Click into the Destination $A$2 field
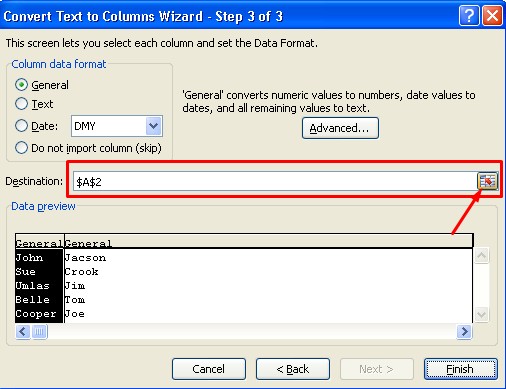Viewport: 506px width, 389px height. click(275, 181)
